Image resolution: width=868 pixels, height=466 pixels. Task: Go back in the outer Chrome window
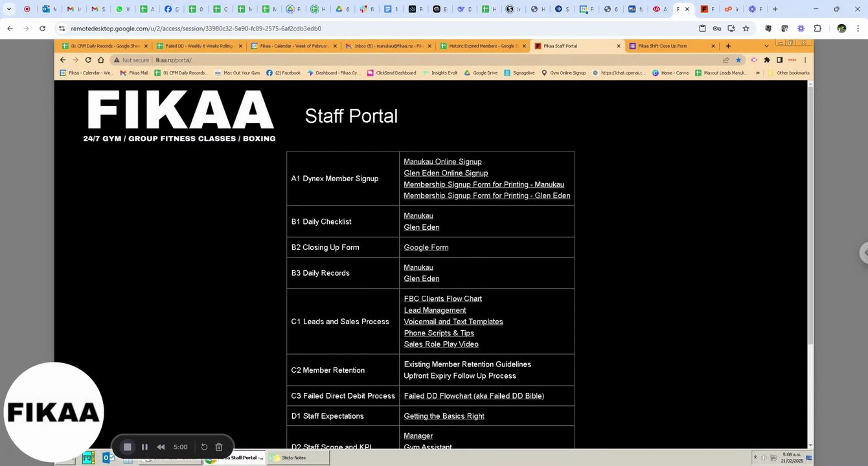click(x=10, y=28)
